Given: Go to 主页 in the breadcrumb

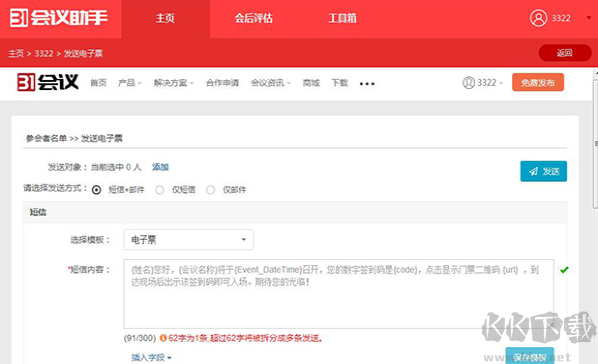Looking at the screenshot, I should tap(16, 53).
